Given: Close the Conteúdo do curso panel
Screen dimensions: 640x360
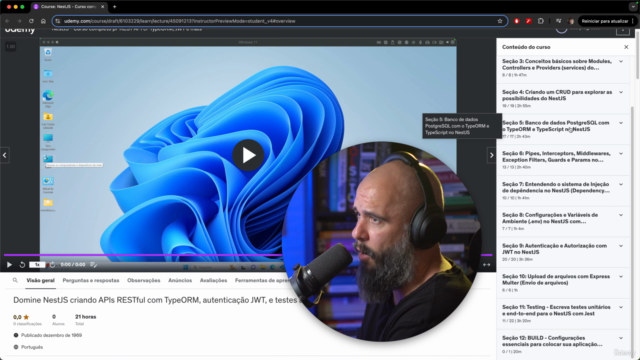Looking at the screenshot, I should (626, 47).
